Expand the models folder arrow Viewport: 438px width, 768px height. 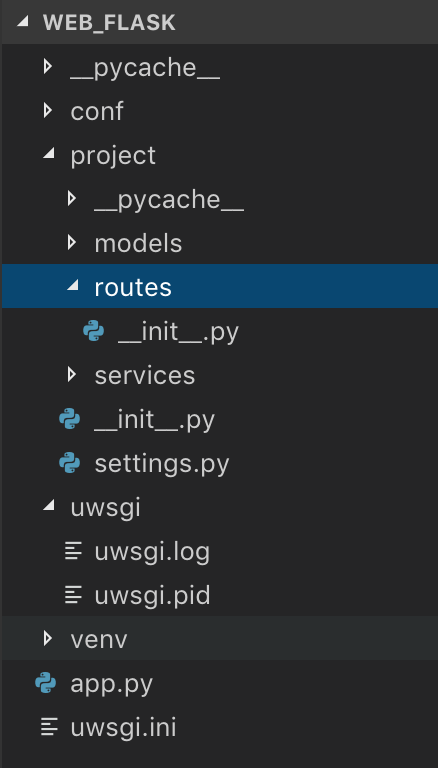click(x=72, y=242)
